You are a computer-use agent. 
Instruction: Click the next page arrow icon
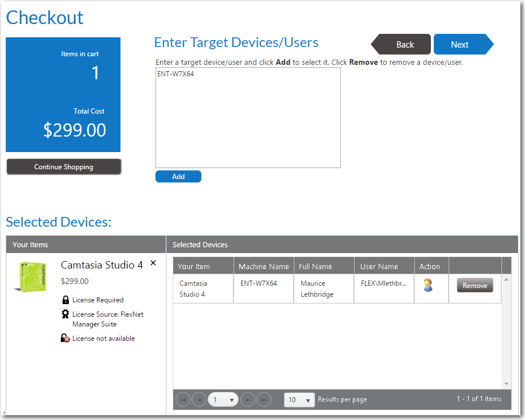click(x=248, y=399)
